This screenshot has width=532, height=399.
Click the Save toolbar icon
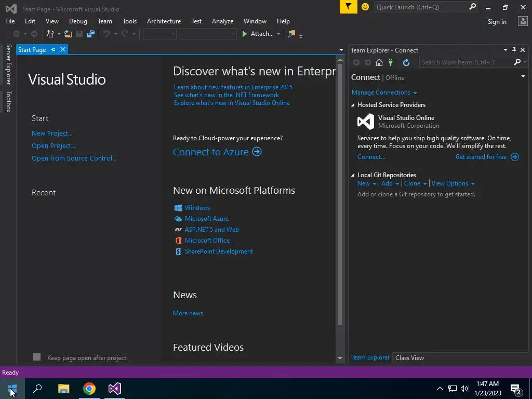(79, 34)
